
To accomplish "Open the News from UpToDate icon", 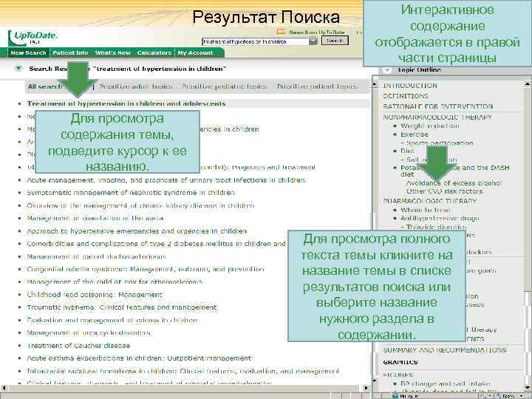I will coord(281,32).
